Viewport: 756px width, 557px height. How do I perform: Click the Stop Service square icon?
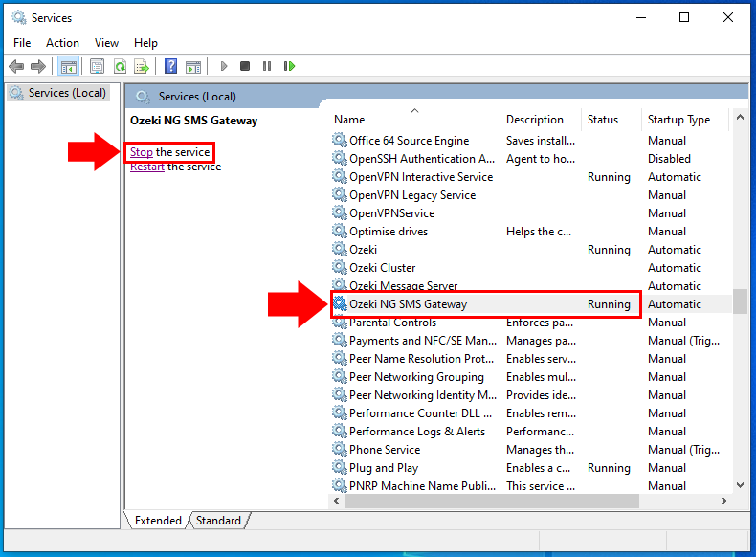coord(245,66)
